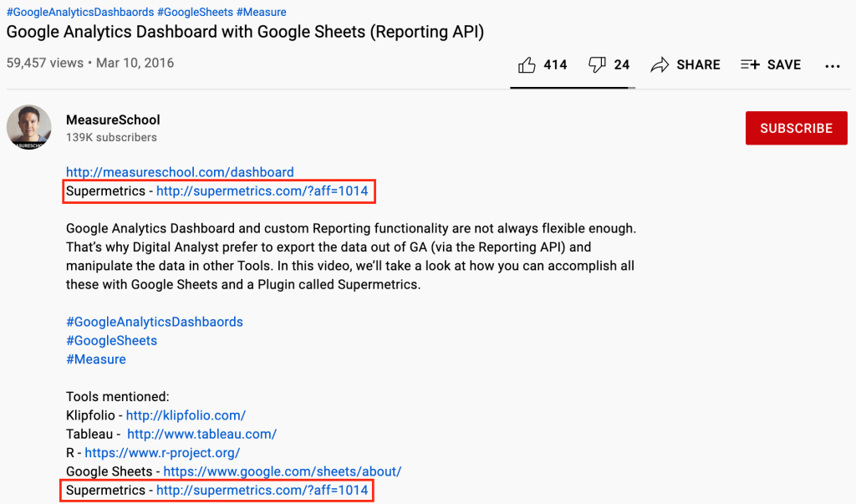Visit the klipfolio.com link

[186, 415]
